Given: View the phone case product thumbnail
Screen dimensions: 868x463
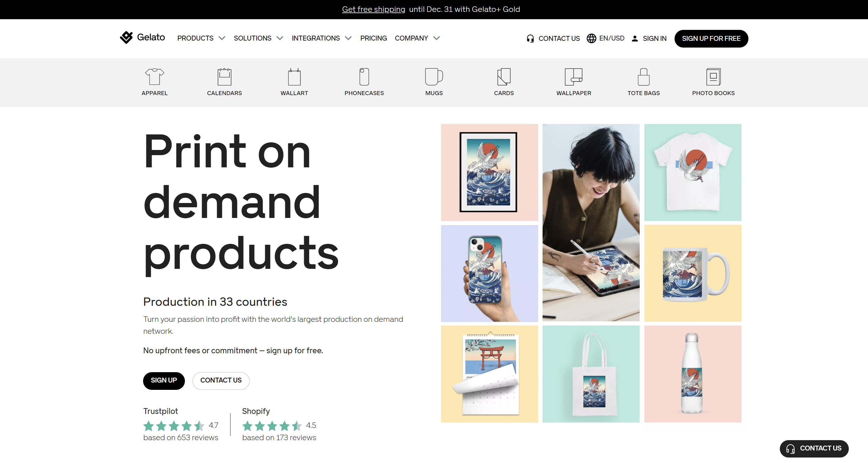Looking at the screenshot, I should pyautogui.click(x=489, y=273).
